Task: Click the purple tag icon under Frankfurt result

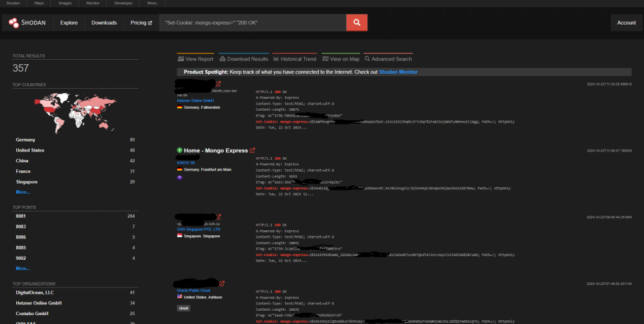Action: (179, 177)
